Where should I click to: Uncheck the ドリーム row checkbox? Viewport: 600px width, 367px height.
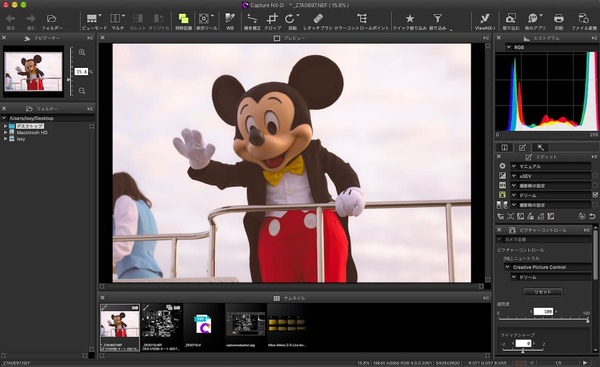595,195
